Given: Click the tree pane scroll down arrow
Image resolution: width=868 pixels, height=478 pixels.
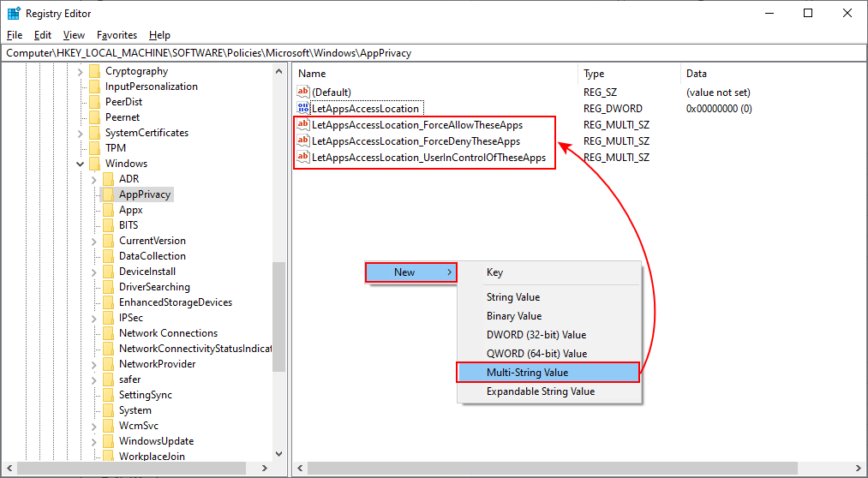Looking at the screenshot, I should (279, 454).
